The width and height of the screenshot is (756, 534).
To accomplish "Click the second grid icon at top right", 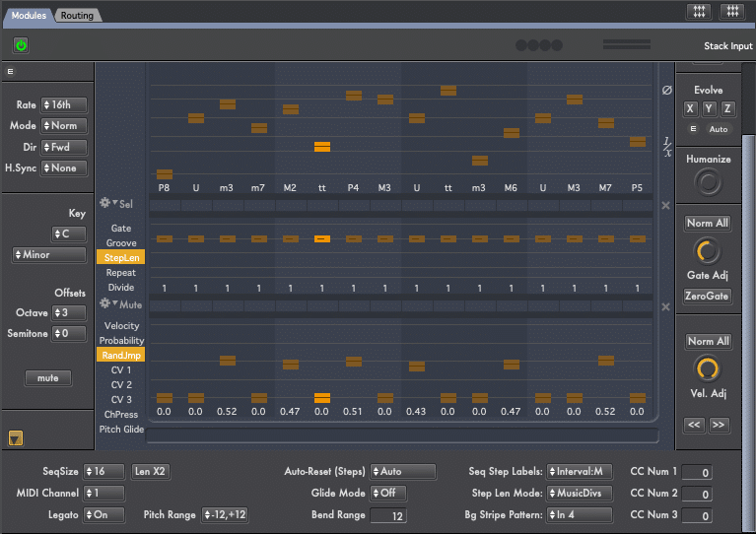I will pyautogui.click(x=732, y=11).
